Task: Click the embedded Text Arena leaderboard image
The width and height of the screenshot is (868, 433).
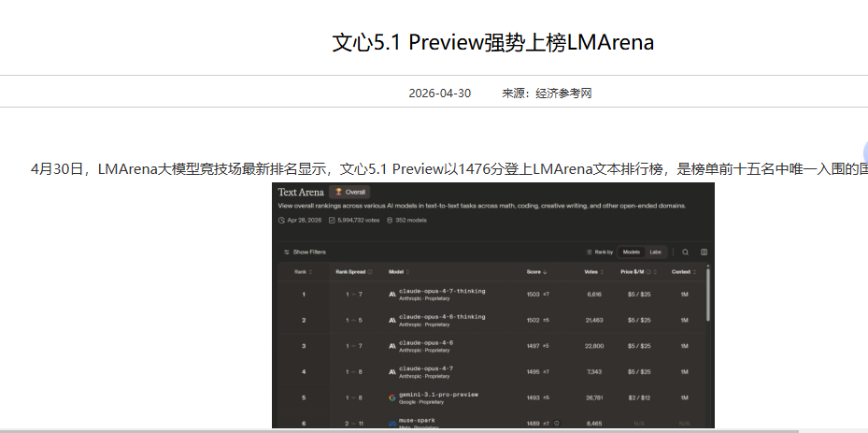Action: pos(493,305)
